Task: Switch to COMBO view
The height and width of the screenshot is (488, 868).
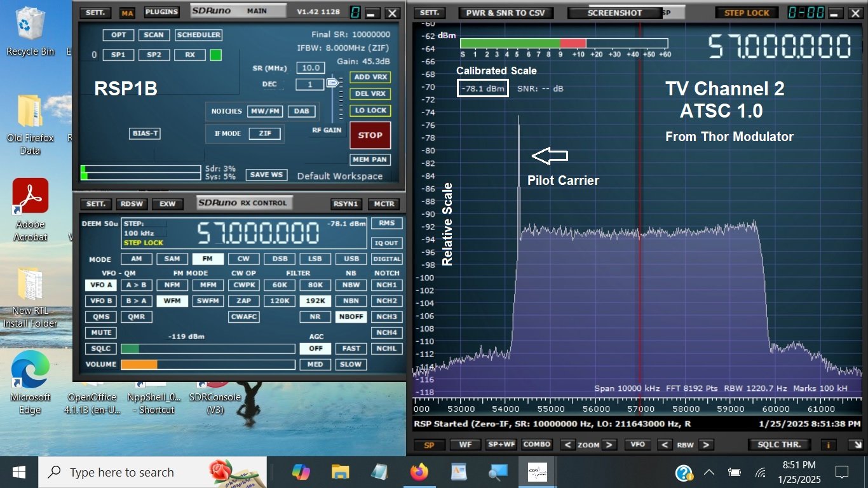Action: coord(537,445)
